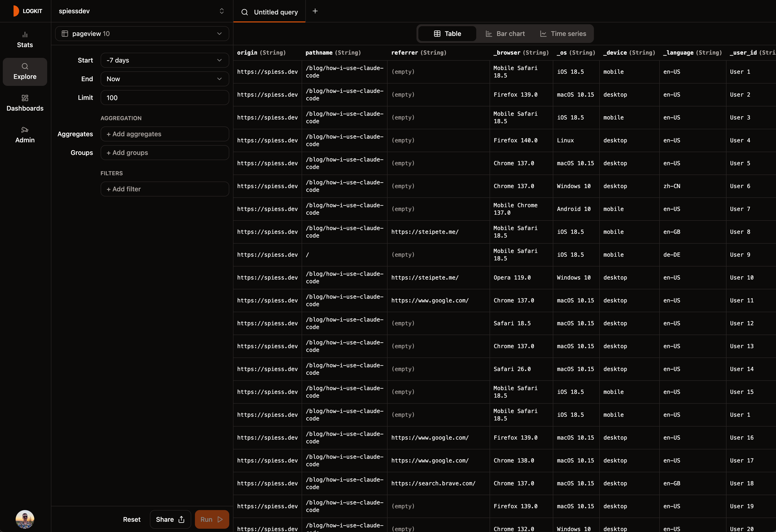The width and height of the screenshot is (776, 532).
Task: Select the Explore sidebar icon
Action: pos(25,71)
